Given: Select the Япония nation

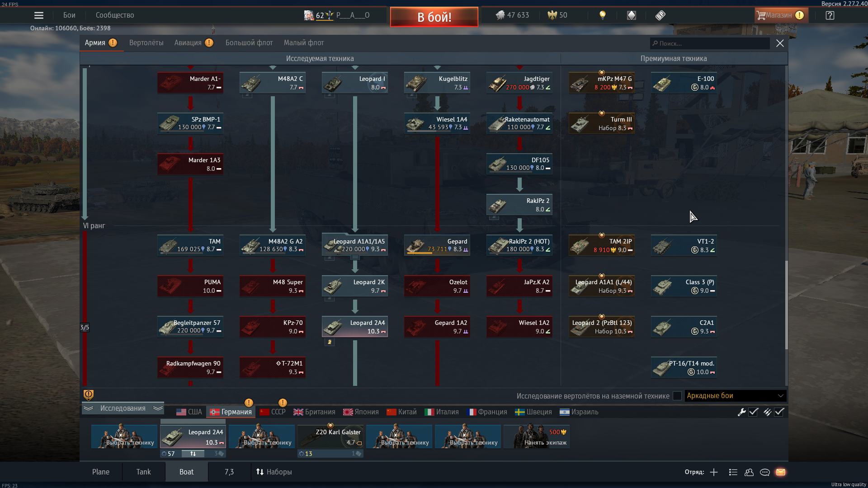Looking at the screenshot, I should 361,412.
